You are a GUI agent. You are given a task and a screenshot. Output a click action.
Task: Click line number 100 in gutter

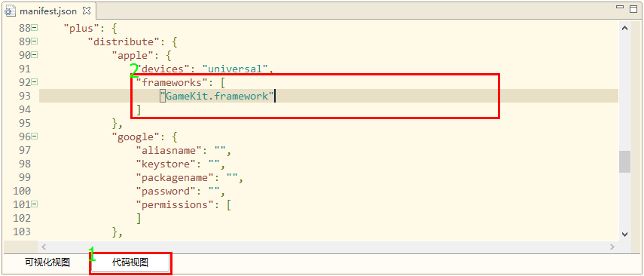(22, 191)
